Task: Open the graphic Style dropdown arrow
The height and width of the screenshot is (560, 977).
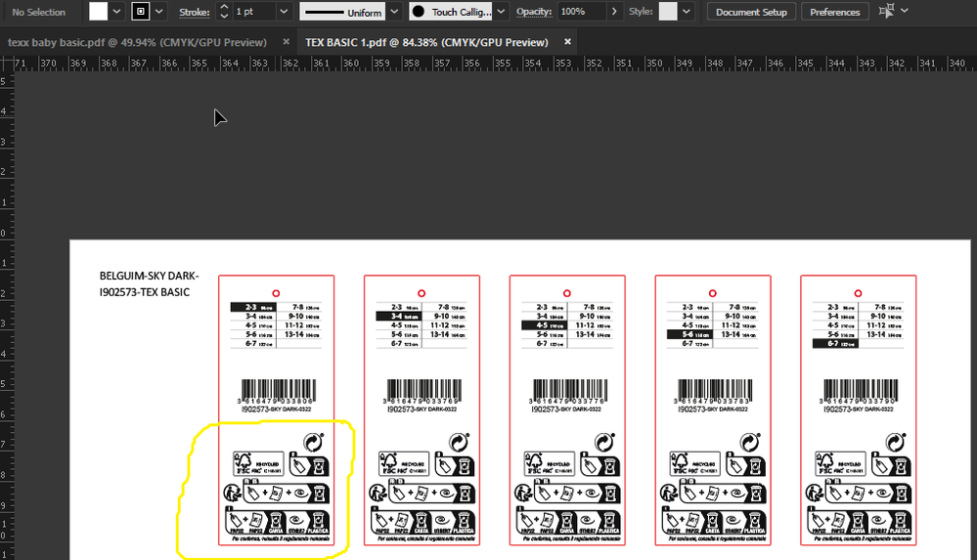Action: tap(686, 11)
